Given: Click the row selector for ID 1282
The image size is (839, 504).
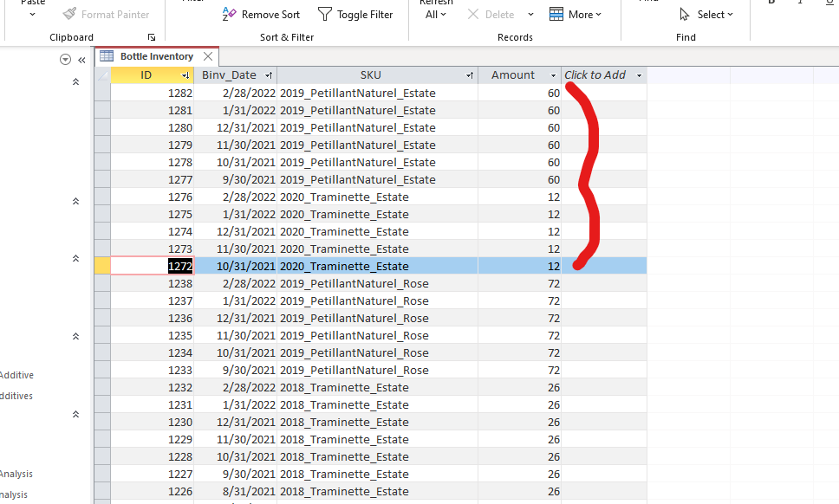Looking at the screenshot, I should (x=103, y=93).
